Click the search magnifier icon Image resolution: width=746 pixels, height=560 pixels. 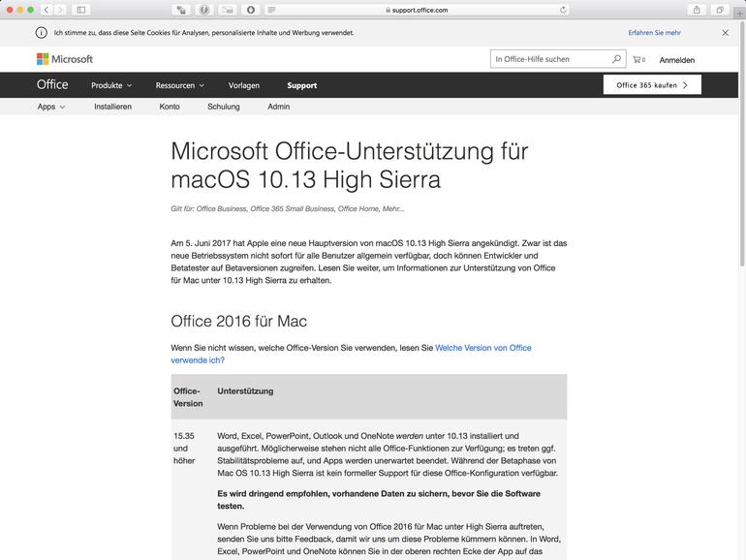click(x=616, y=59)
